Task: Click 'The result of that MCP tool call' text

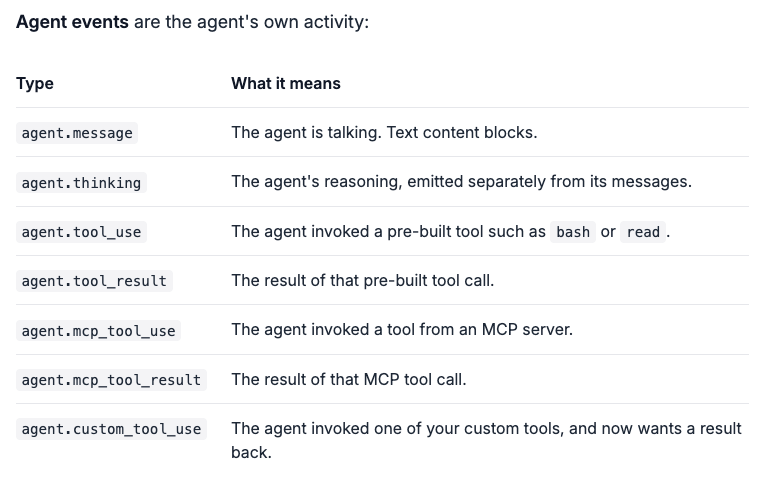Action: tap(349, 379)
